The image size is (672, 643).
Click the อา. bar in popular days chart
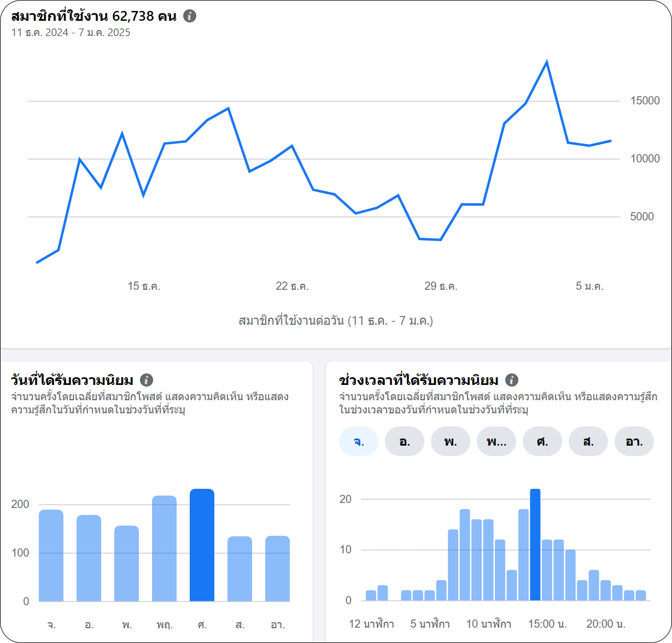tap(277, 569)
